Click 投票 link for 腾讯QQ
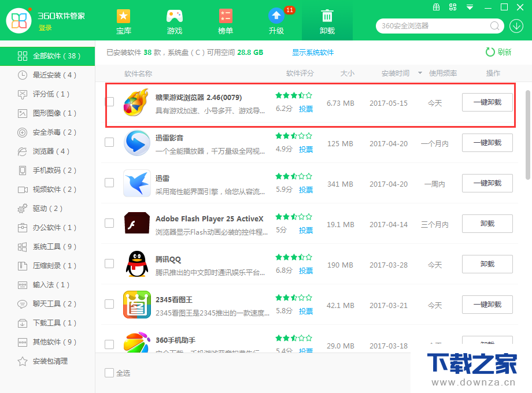 click(x=306, y=270)
